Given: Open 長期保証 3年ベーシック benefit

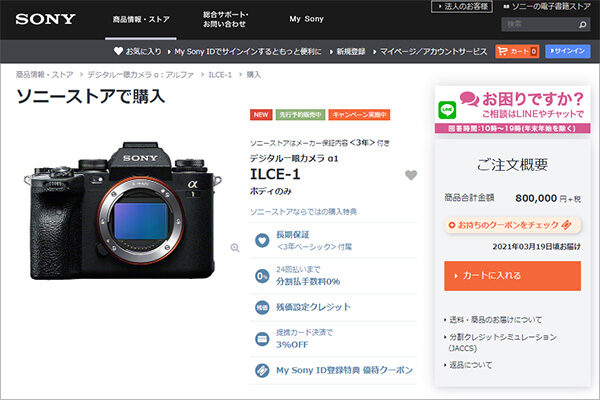Looking at the screenshot, I should pyautogui.click(x=333, y=240).
